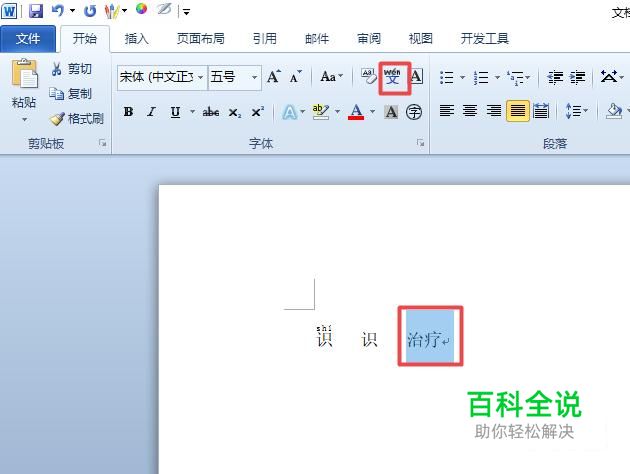
Task: Expand the highlight color dropdown arrow
Action: click(337, 112)
